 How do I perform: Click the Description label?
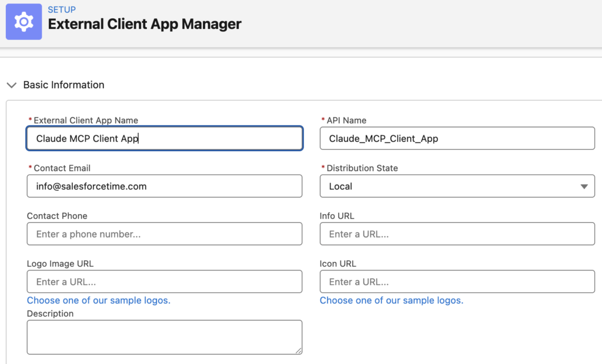pyautogui.click(x=51, y=313)
